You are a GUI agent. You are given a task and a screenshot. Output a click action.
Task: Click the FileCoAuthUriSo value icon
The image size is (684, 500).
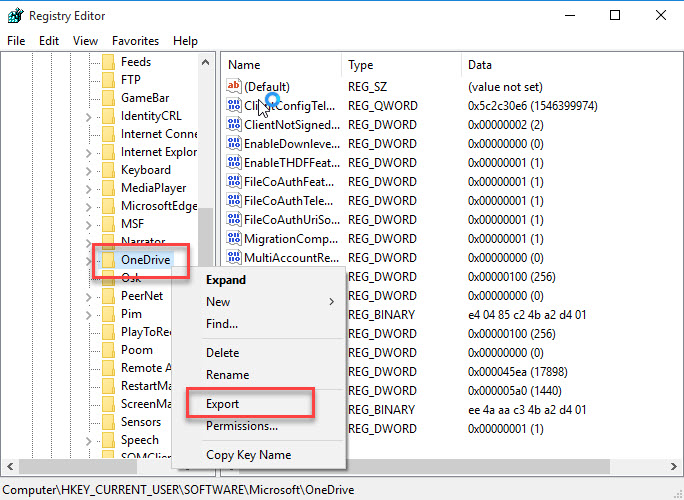[234, 219]
